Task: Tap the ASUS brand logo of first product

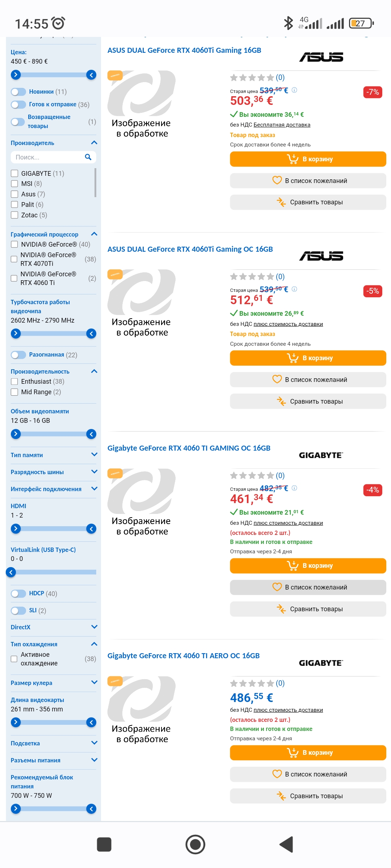Action: (x=321, y=57)
